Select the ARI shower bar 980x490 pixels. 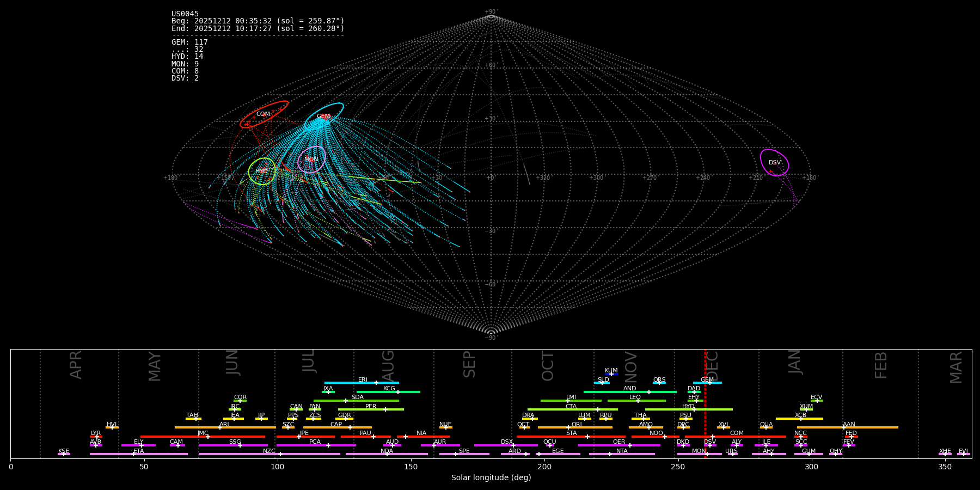tap(225, 427)
